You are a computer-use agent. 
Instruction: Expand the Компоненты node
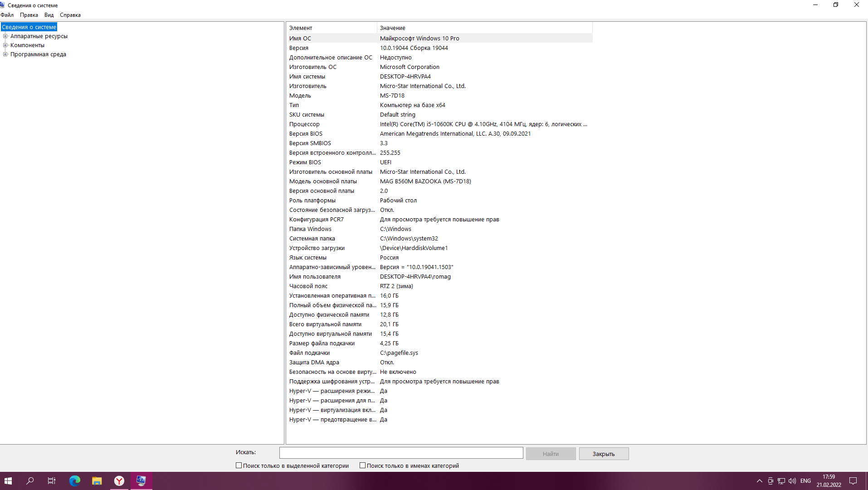click(x=5, y=45)
